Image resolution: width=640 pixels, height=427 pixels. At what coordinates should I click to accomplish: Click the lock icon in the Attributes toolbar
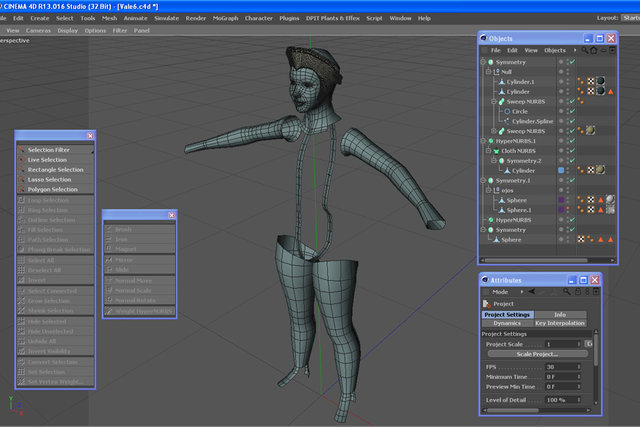(578, 291)
